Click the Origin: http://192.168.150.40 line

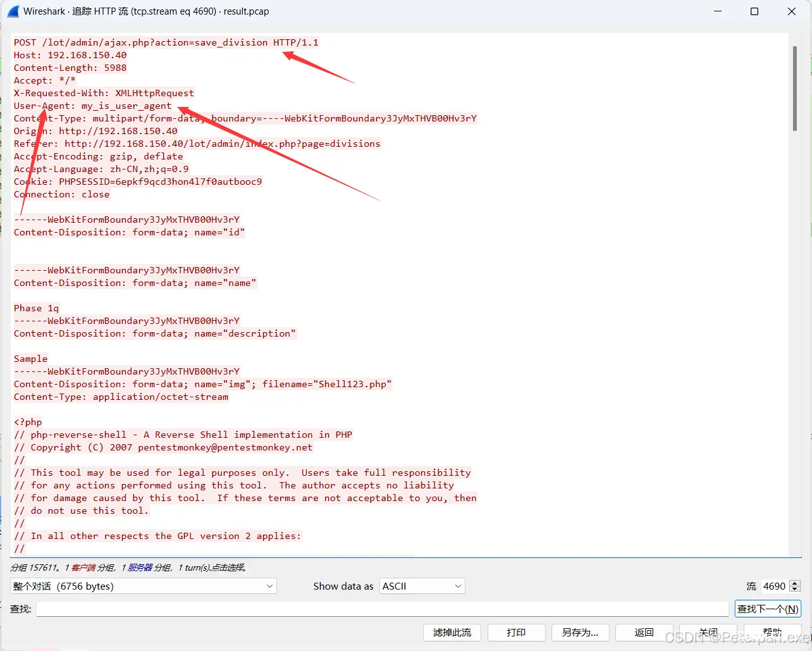(95, 131)
